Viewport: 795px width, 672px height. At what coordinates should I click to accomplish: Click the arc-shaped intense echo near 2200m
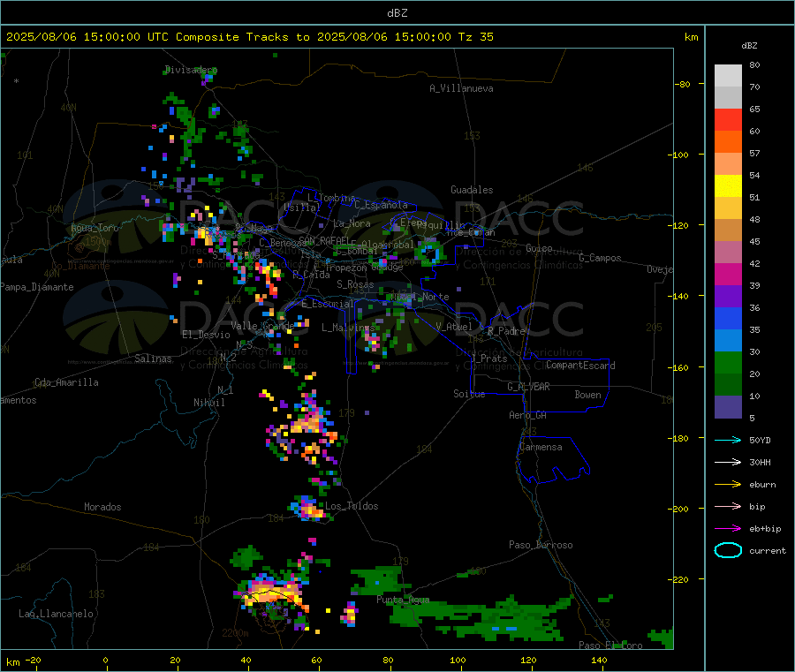coord(273,594)
